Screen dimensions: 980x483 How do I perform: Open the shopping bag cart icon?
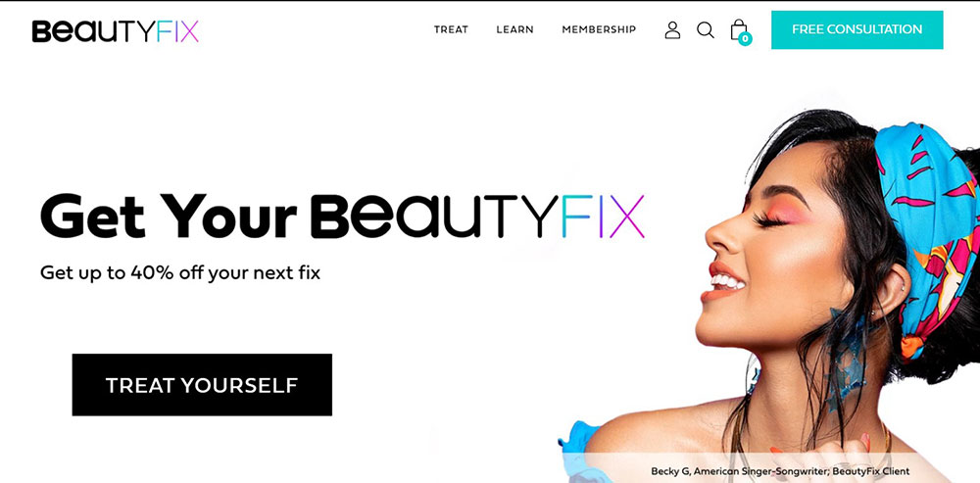pyautogui.click(x=739, y=29)
